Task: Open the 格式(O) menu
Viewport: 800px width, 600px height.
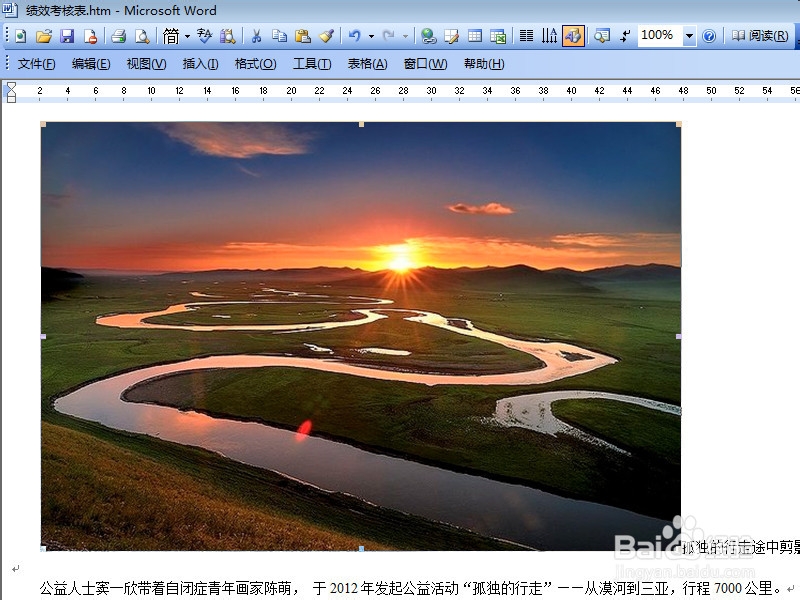Action: point(255,64)
